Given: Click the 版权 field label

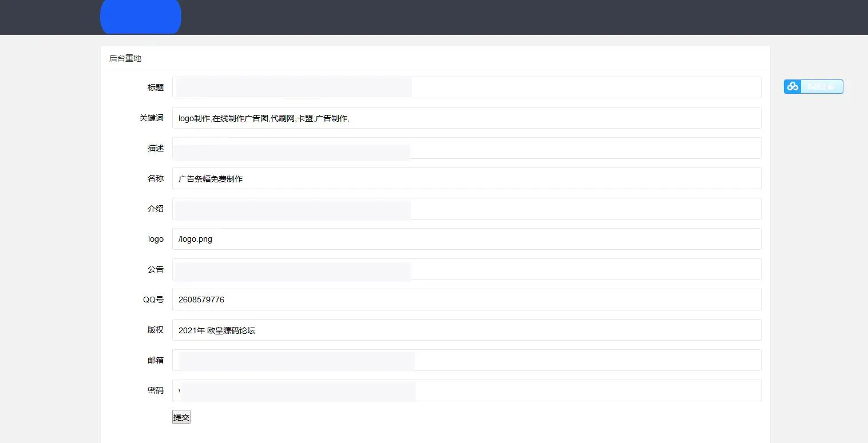Looking at the screenshot, I should pyautogui.click(x=155, y=330).
